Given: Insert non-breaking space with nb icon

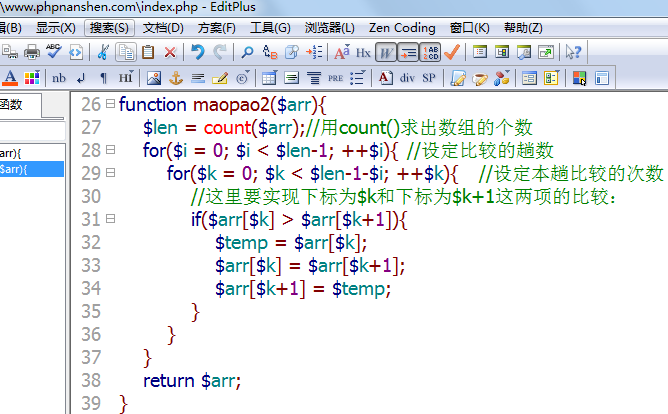Looking at the screenshot, I should click(x=59, y=78).
